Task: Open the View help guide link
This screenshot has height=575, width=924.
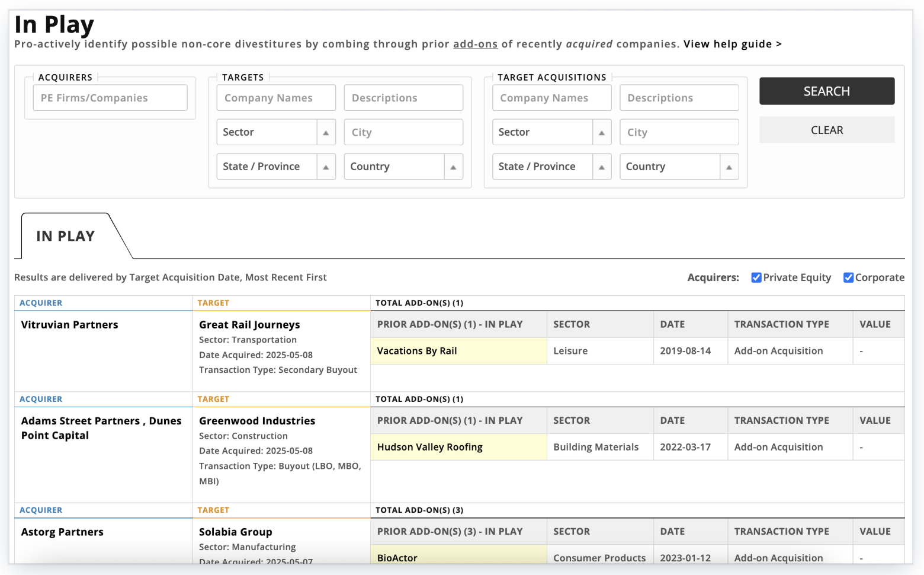Action: tap(732, 44)
